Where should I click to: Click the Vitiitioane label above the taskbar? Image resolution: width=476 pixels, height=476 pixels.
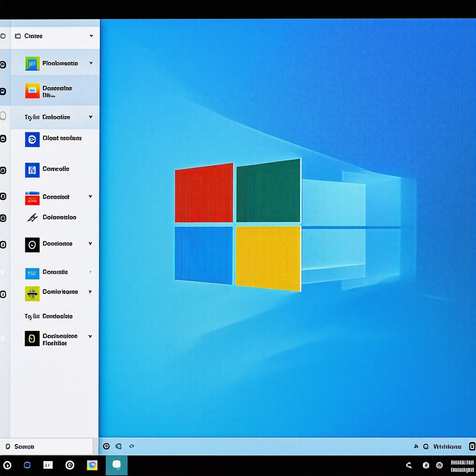click(447, 447)
